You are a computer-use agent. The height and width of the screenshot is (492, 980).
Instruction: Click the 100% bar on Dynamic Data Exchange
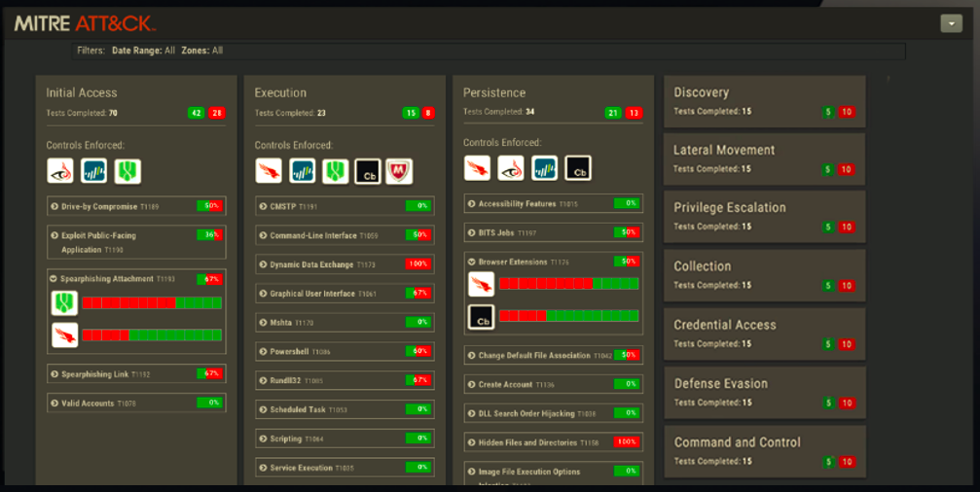[418, 264]
